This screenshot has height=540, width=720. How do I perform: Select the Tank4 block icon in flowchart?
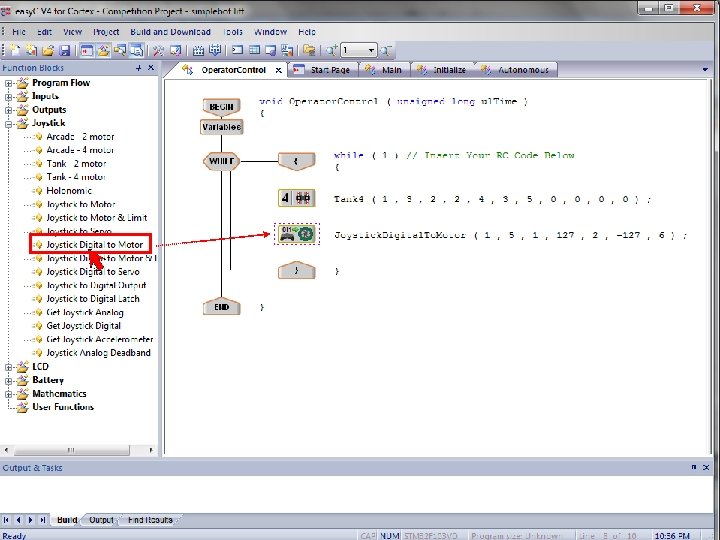(x=297, y=198)
